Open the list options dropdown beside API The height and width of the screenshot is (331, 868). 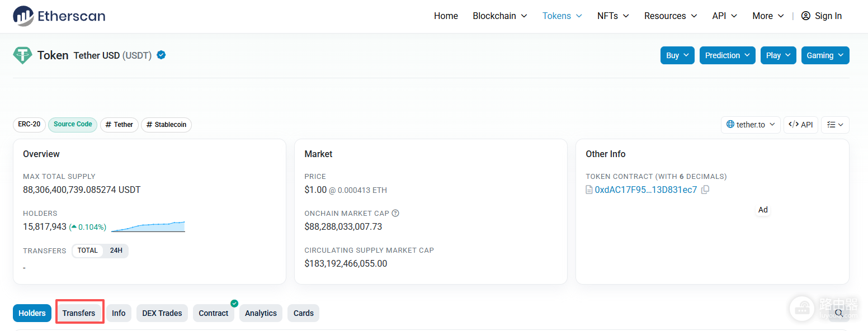point(835,125)
